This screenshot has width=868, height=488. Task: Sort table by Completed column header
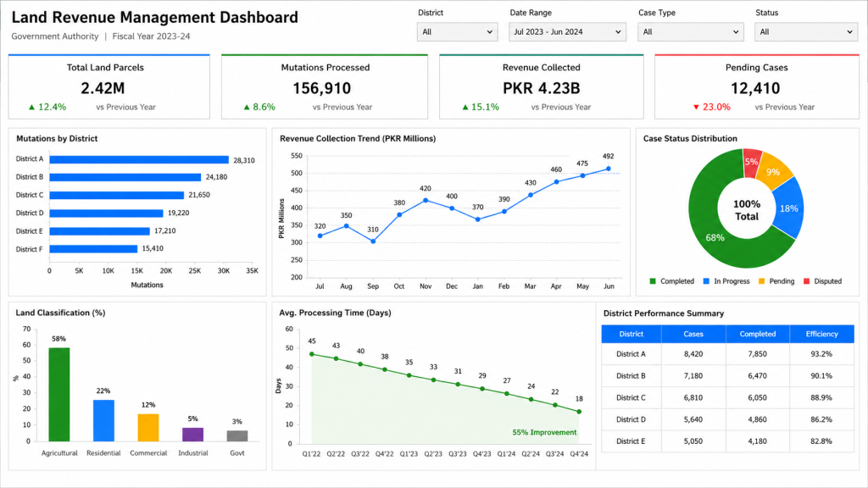[757, 334]
